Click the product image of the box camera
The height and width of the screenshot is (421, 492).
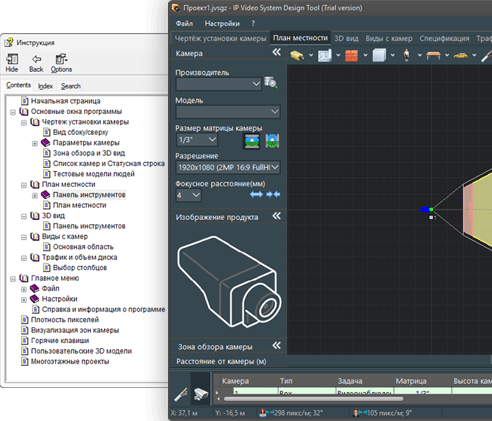[x=229, y=282]
